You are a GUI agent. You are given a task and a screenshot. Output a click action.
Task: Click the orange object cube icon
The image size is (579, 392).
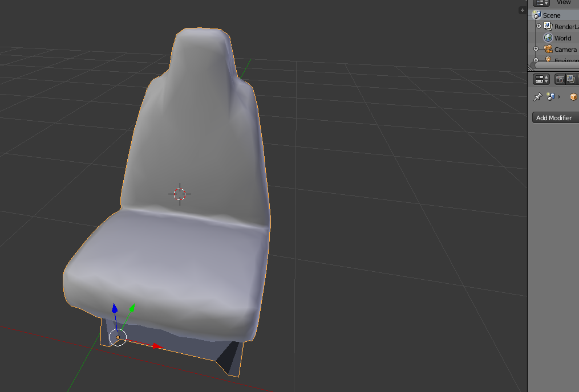[573, 97]
